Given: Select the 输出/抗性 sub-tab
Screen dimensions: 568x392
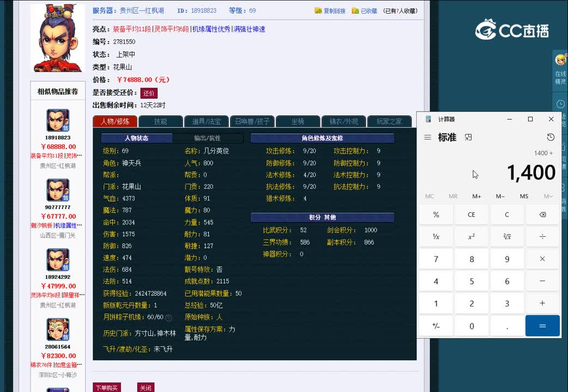Looking at the screenshot, I should [x=207, y=138].
